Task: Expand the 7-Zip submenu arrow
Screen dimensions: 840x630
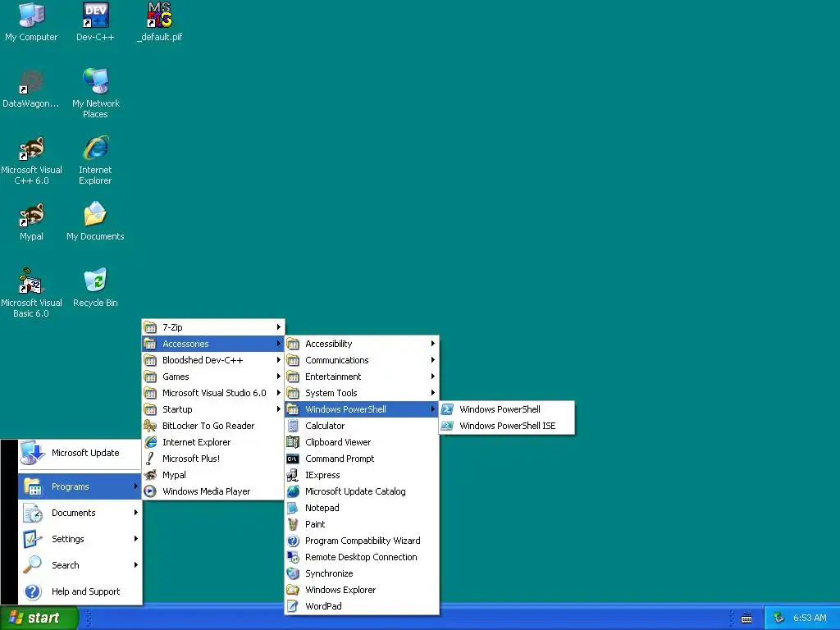Action: coord(279,326)
